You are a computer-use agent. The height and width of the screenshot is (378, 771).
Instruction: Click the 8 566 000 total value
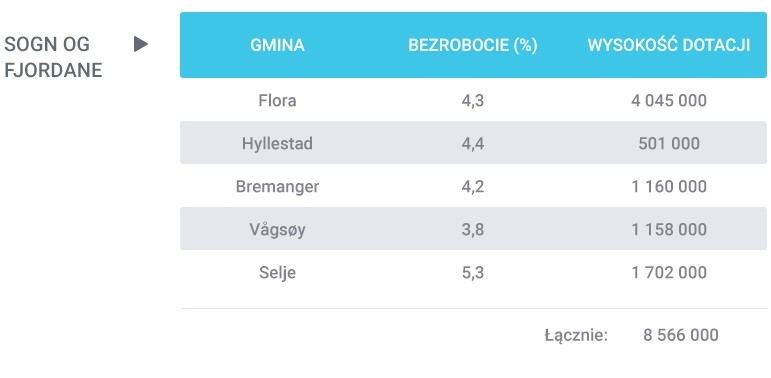[x=681, y=335]
